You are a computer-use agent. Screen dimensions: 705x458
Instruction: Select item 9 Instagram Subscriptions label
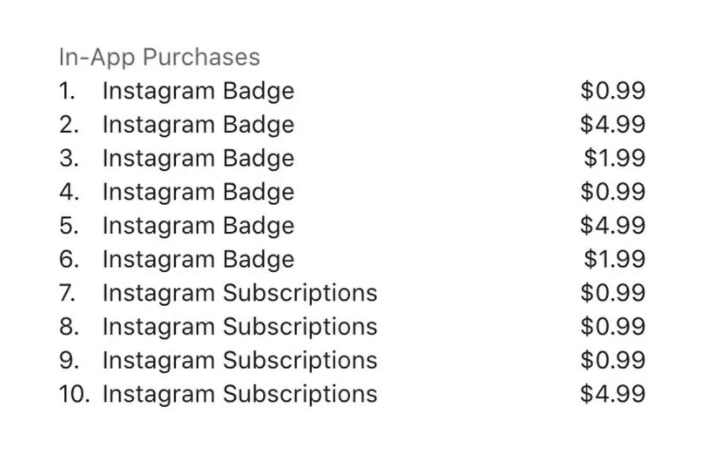coord(240,361)
